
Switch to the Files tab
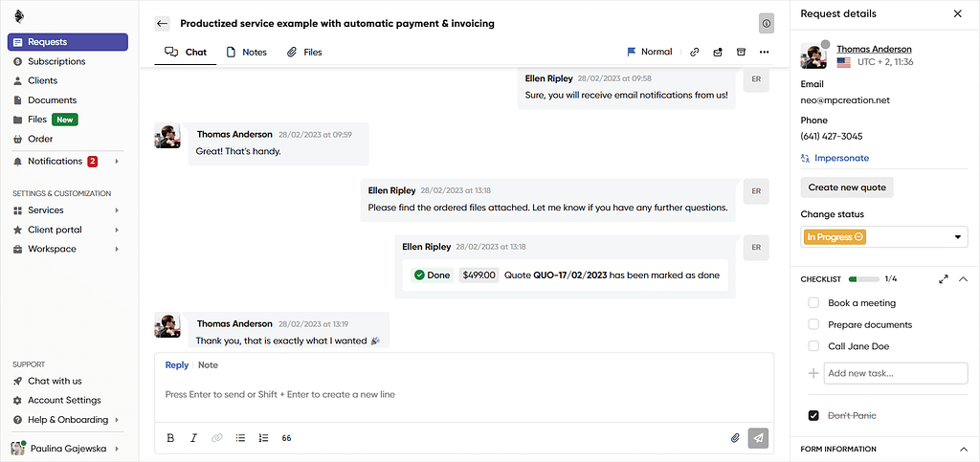tap(304, 53)
